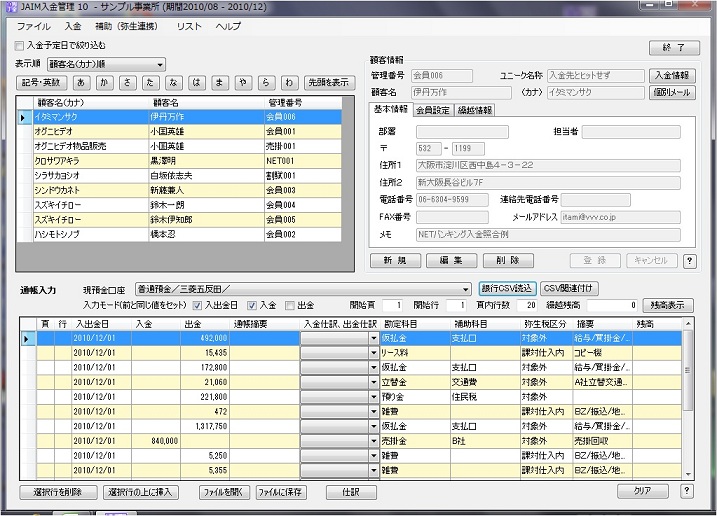
Task: Click the 個別メール button
Action: tap(672, 92)
